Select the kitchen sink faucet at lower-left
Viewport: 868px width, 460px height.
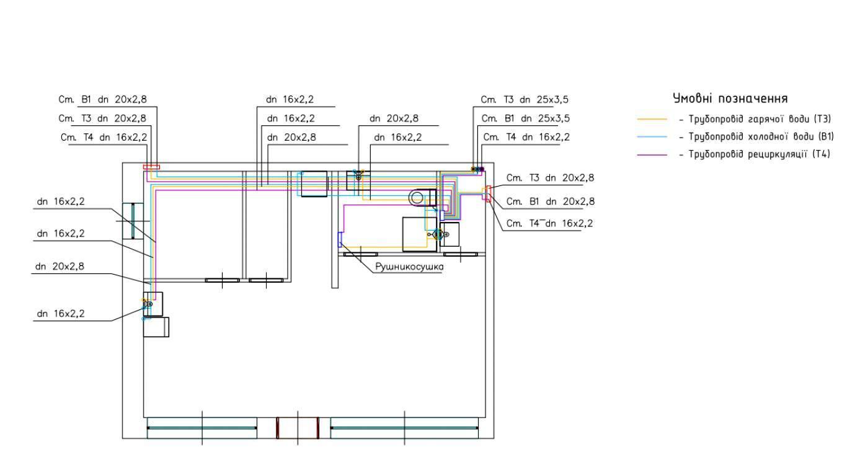tap(149, 304)
